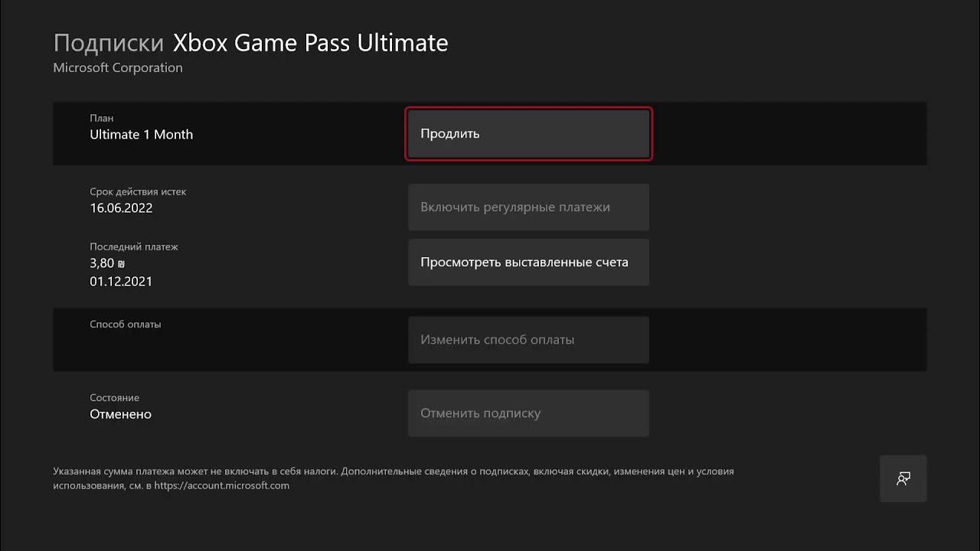This screenshot has height=551, width=980.
Task: Click the План label
Action: click(102, 118)
